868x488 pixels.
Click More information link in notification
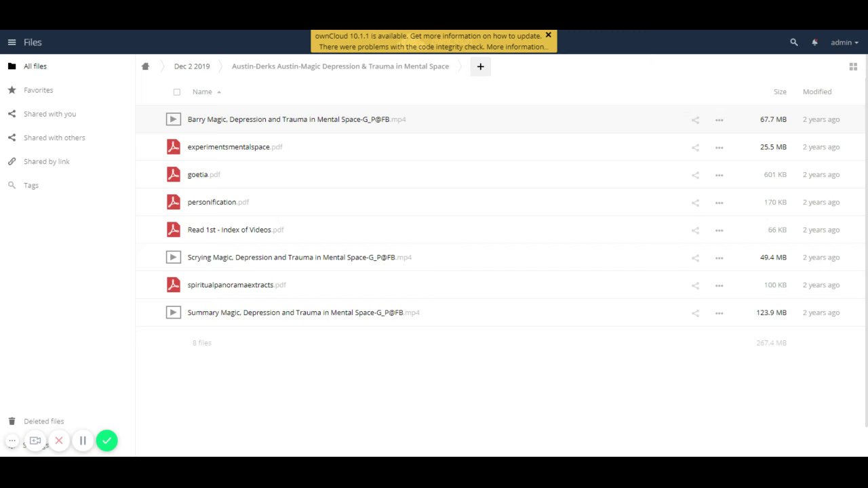pos(517,47)
